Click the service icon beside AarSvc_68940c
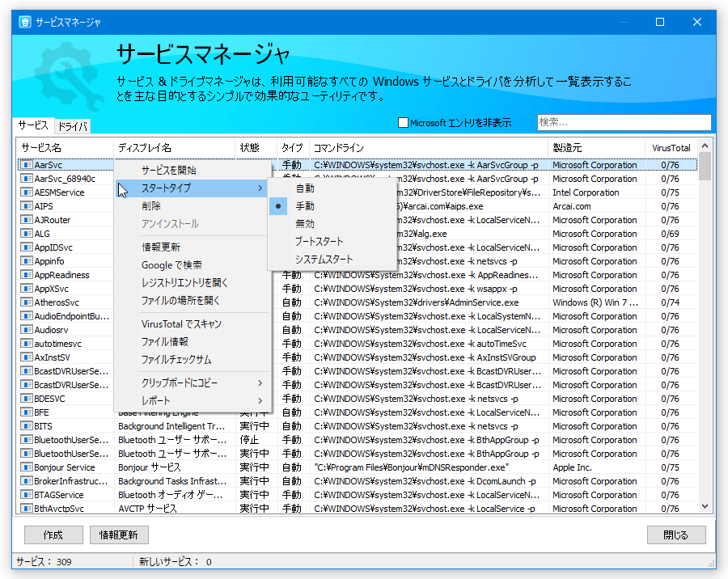 (27, 179)
